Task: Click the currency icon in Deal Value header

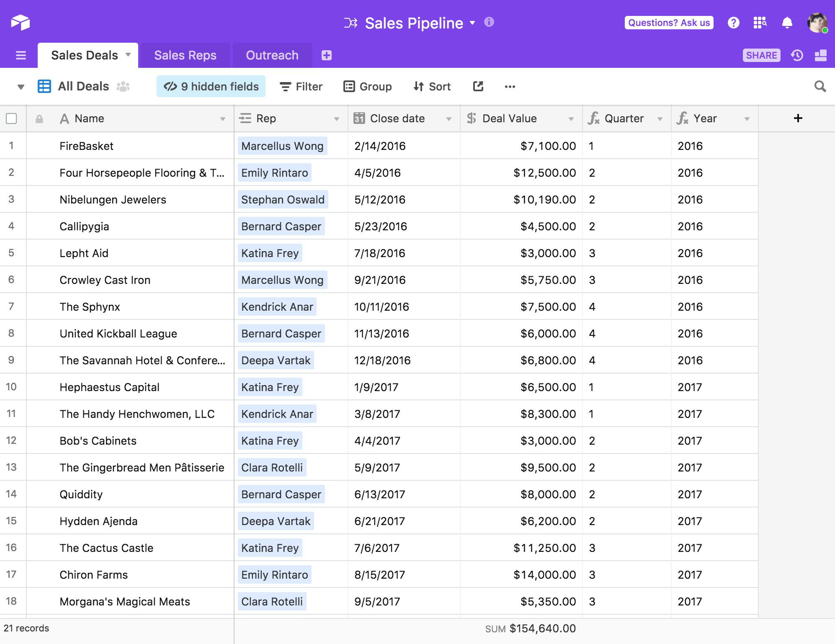Action: pos(472,118)
